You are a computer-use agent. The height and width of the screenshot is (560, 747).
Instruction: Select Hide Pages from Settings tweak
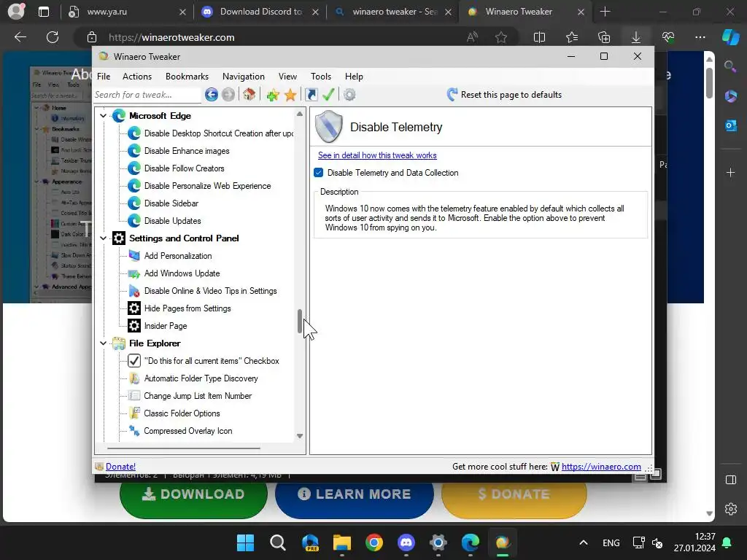point(187,308)
